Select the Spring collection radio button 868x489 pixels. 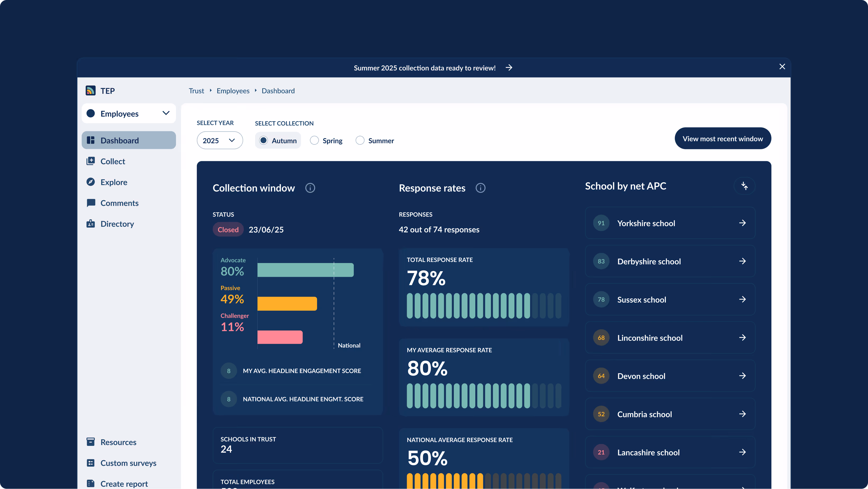pyautogui.click(x=314, y=141)
